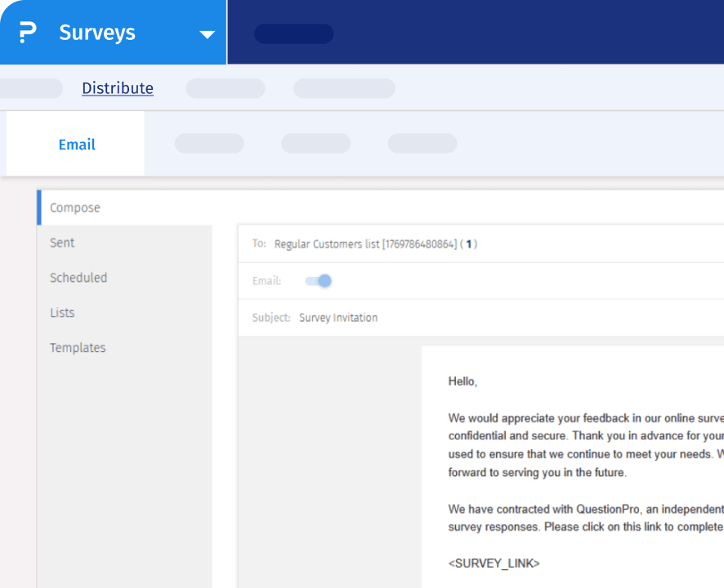
Task: Go to Scheduled emails
Action: 78,278
